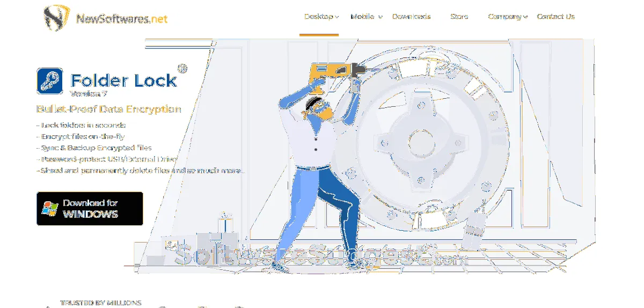Expand the Mobile dropdown chevron

click(x=380, y=17)
